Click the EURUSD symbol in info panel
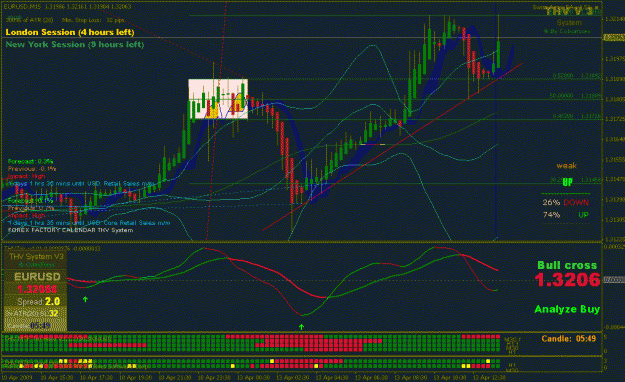 [x=37, y=277]
